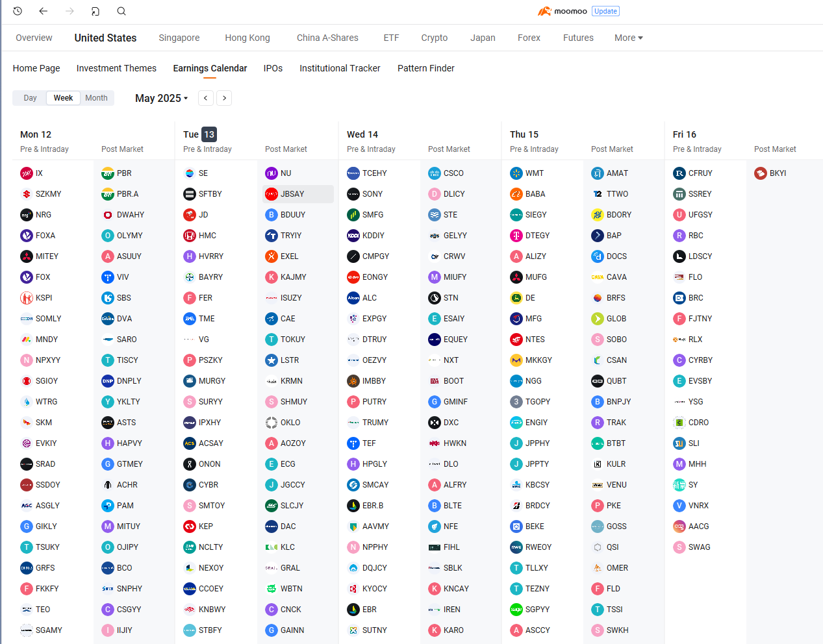Switch calendar view to Month
Screen dimensions: 823x644
[96, 98]
